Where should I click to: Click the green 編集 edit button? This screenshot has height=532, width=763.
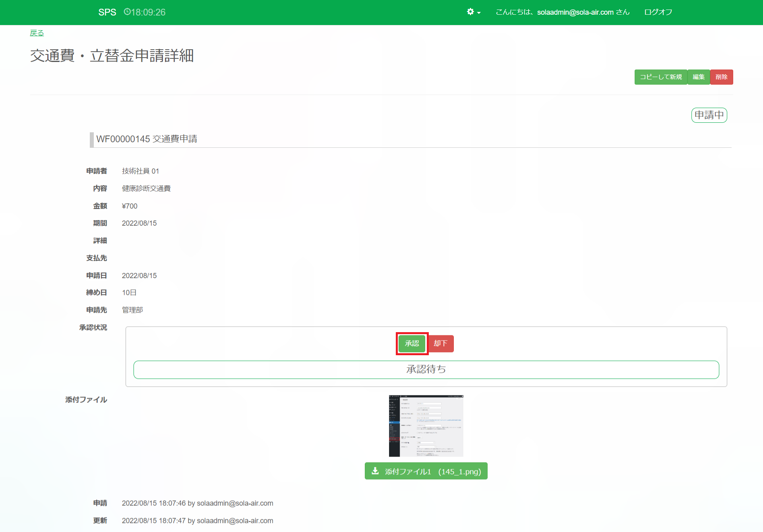pyautogui.click(x=698, y=77)
